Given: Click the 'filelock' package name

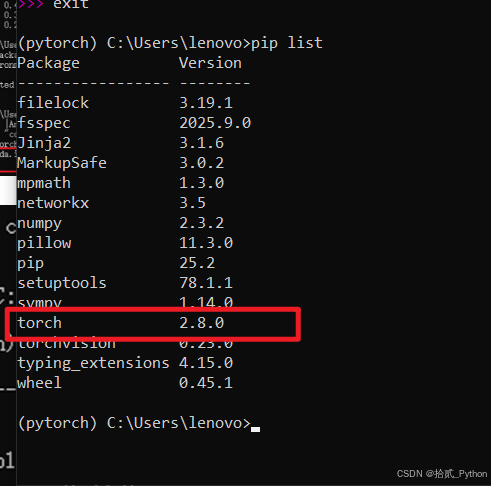Looking at the screenshot, I should tap(53, 103).
